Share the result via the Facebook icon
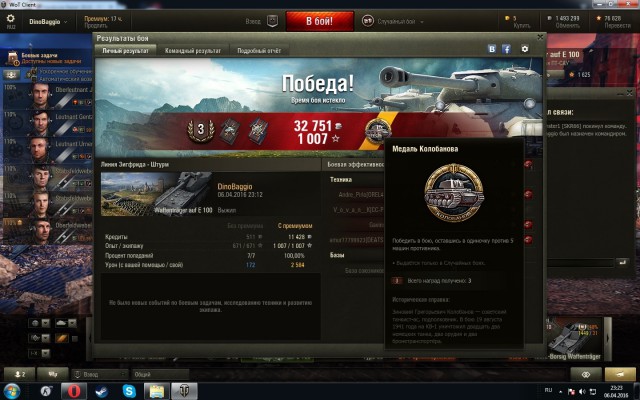Screen dimensions: 640x400 pos(506,49)
